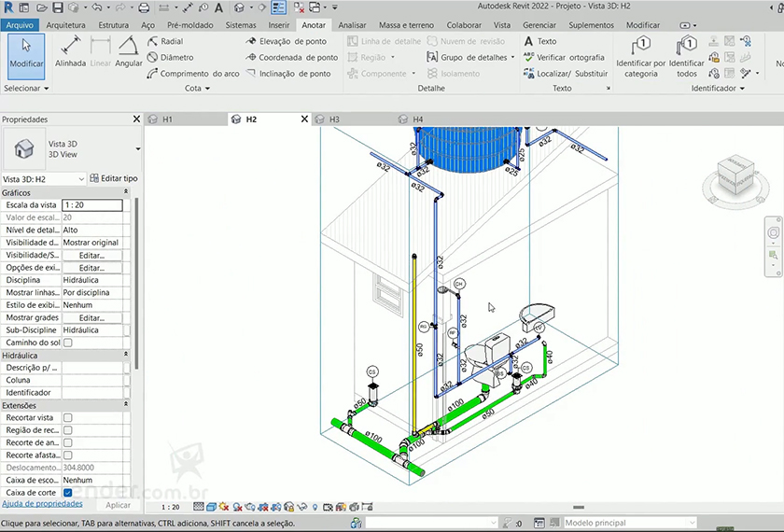The height and width of the screenshot is (532, 784).
Task: Enable the Caminho do sol checkbox
Action: point(68,343)
